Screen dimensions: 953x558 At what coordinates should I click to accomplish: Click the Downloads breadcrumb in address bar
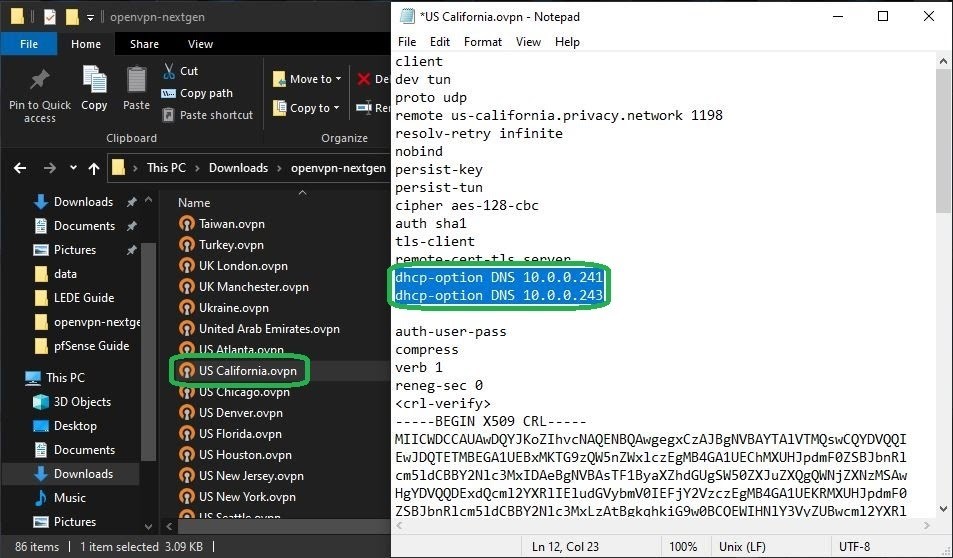[238, 168]
